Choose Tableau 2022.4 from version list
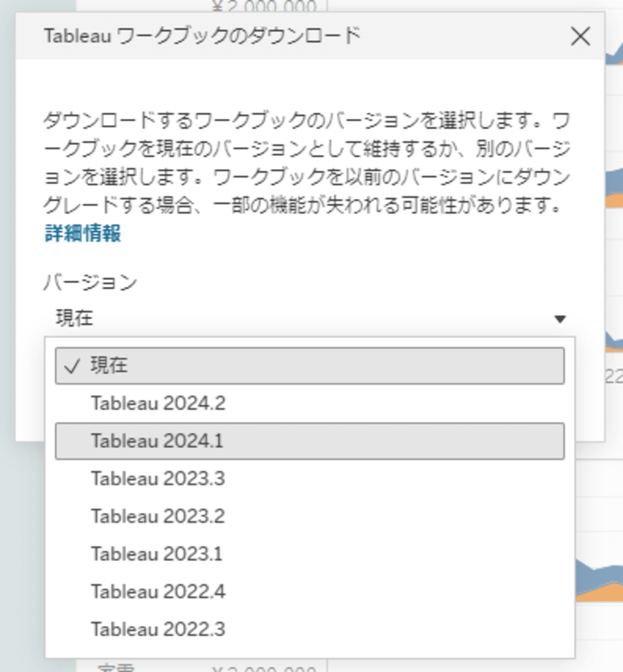Viewport: 623px width, 672px height. click(310, 592)
